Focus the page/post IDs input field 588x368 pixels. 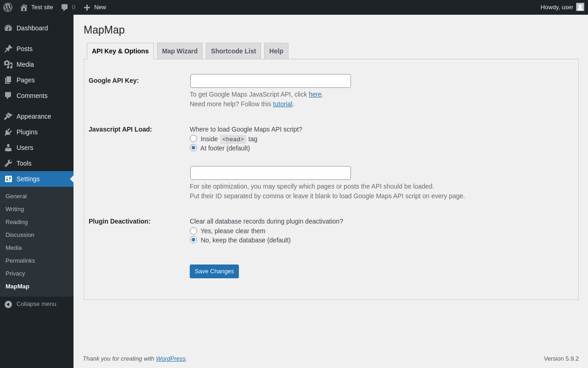(x=271, y=173)
